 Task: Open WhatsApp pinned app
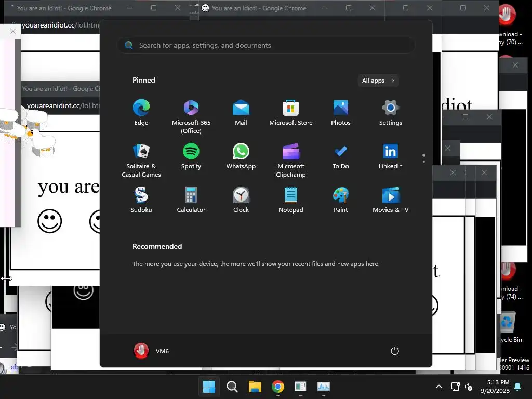241,156
